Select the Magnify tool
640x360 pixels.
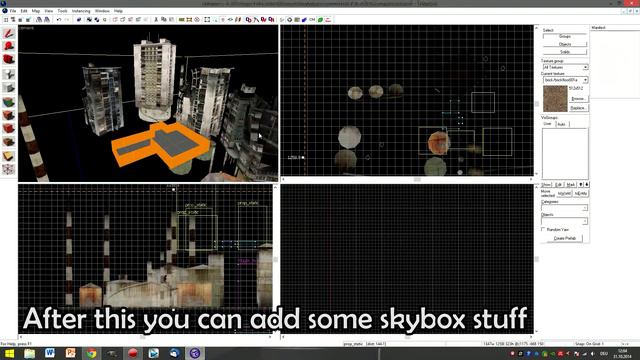pyautogui.click(x=9, y=46)
